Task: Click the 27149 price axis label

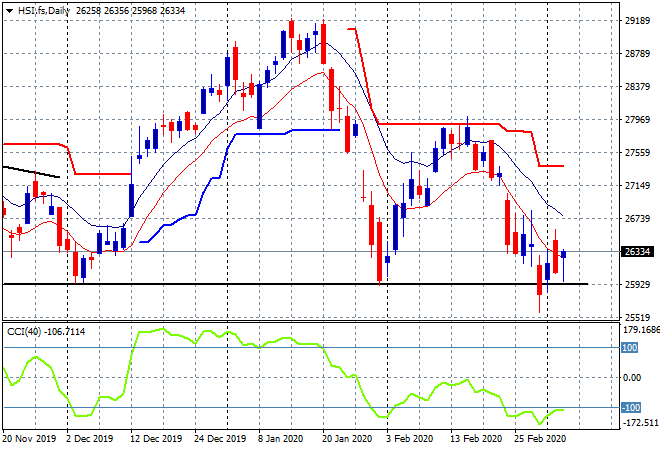Action: click(x=637, y=185)
